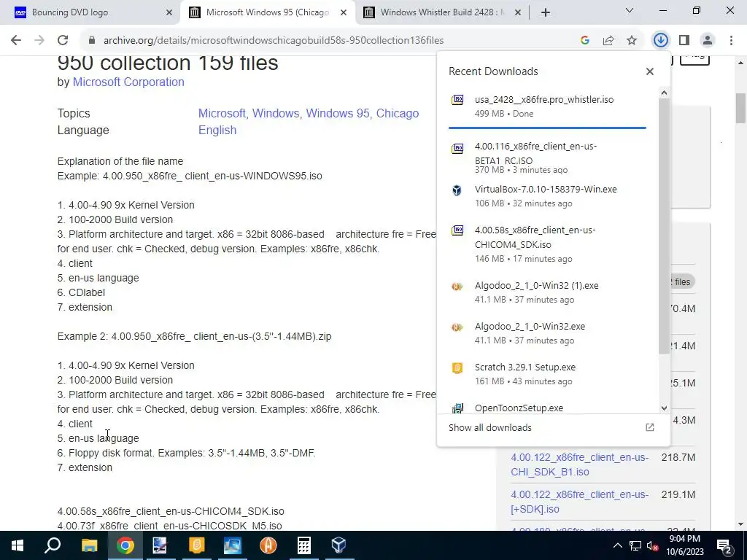Switch to Microsoft Windows 95 (Chicago) tab
Image resolution: width=747 pixels, height=560 pixels.
pos(267,12)
